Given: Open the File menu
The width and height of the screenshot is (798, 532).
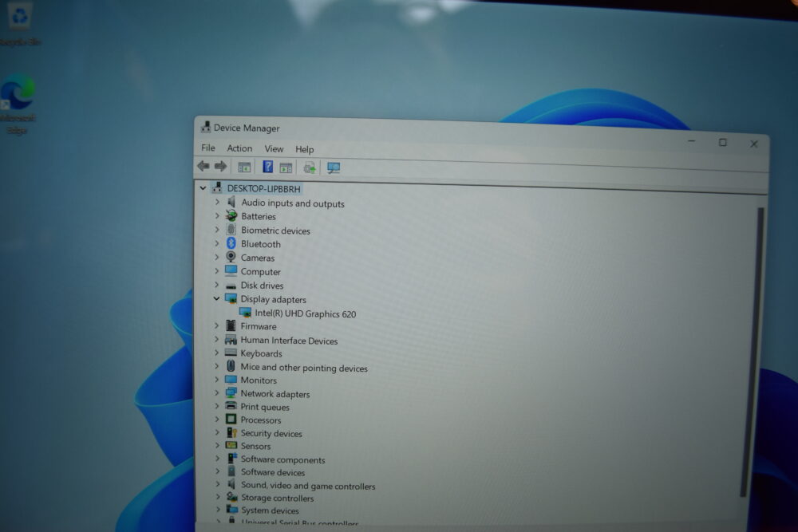Looking at the screenshot, I should [x=208, y=148].
